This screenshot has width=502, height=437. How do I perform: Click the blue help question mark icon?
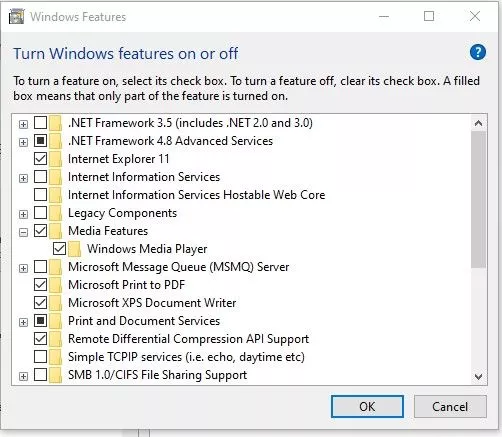[477, 52]
